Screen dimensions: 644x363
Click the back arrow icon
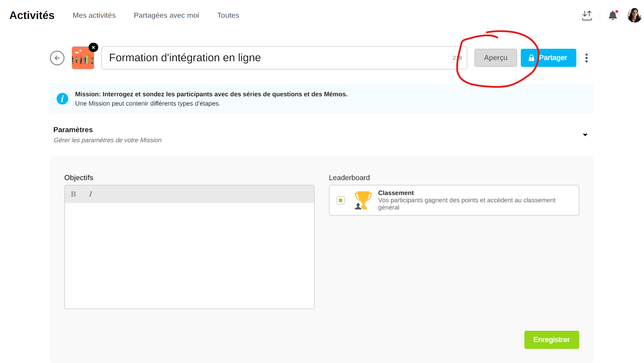click(57, 58)
